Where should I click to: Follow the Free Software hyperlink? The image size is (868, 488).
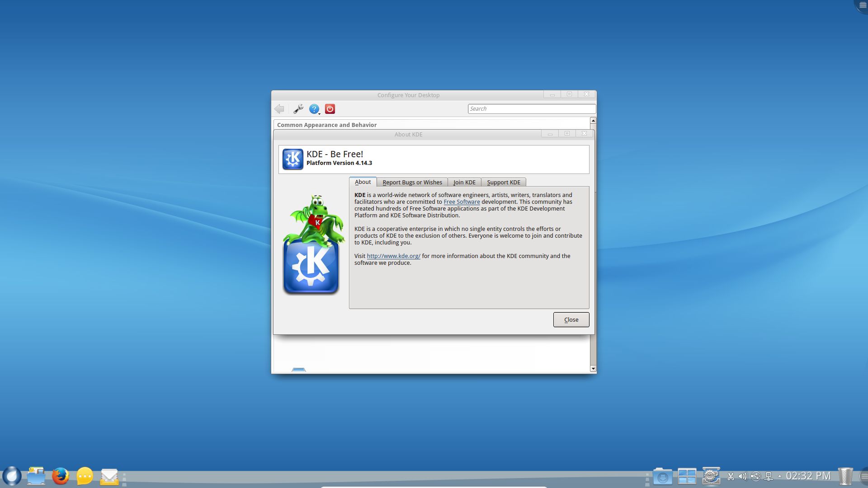pos(462,202)
